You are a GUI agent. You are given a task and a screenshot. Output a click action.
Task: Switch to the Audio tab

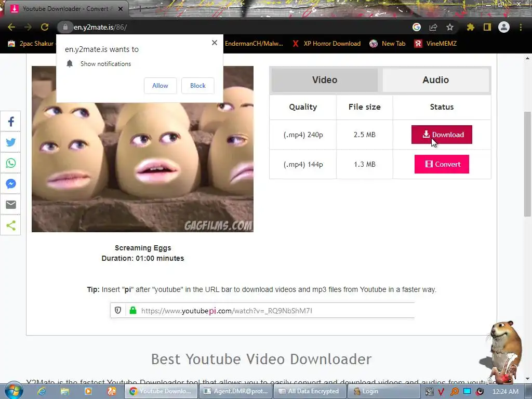click(436, 79)
